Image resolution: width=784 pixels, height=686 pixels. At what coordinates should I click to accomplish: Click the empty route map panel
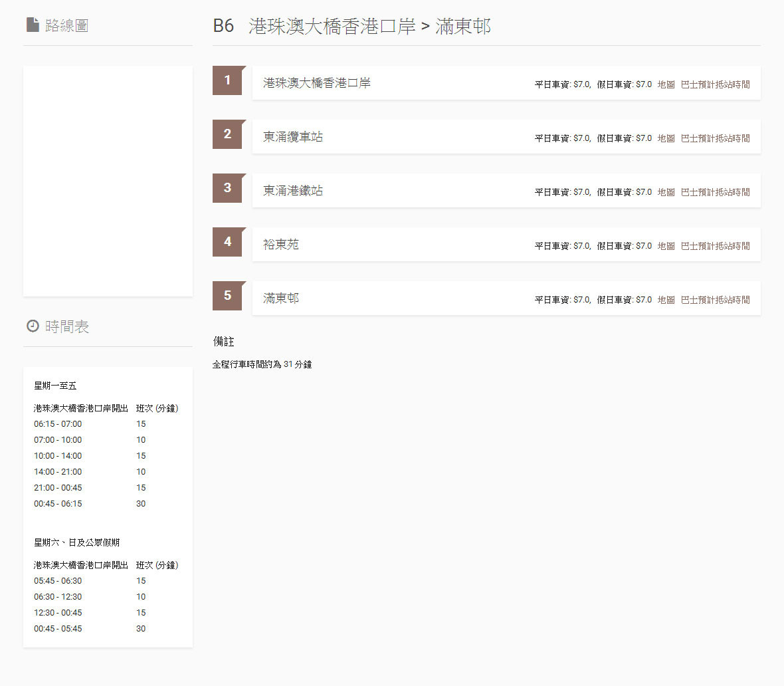coord(108,181)
